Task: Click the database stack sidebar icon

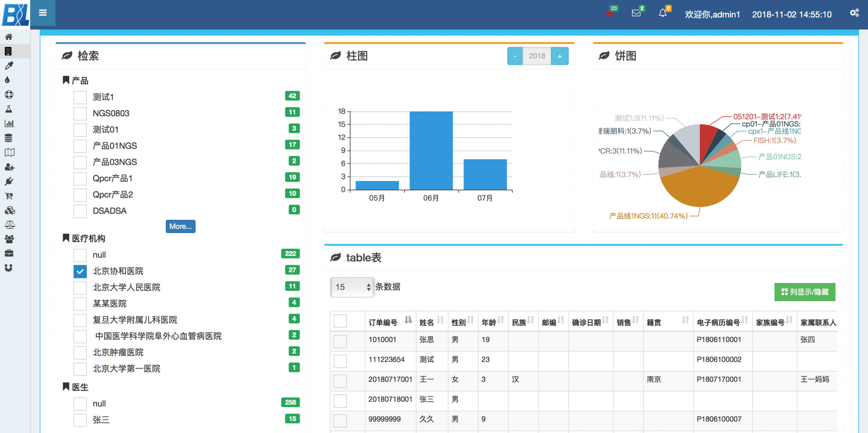Action: 8,138
